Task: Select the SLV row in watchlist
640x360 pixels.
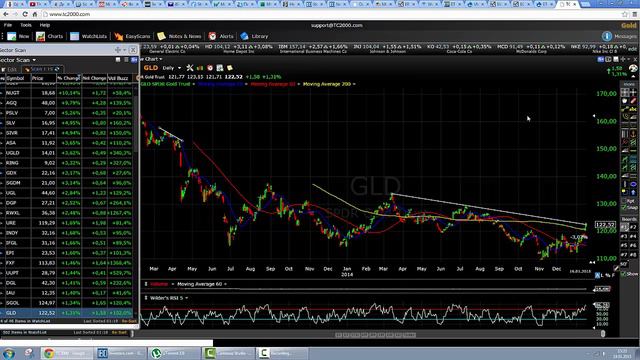Action: [x=67, y=123]
